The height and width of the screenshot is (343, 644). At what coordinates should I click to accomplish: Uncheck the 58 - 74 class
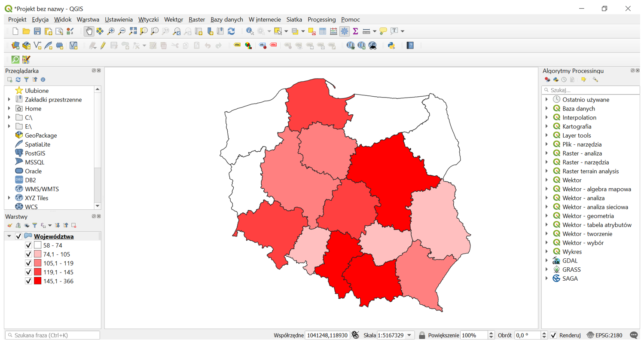(x=28, y=245)
